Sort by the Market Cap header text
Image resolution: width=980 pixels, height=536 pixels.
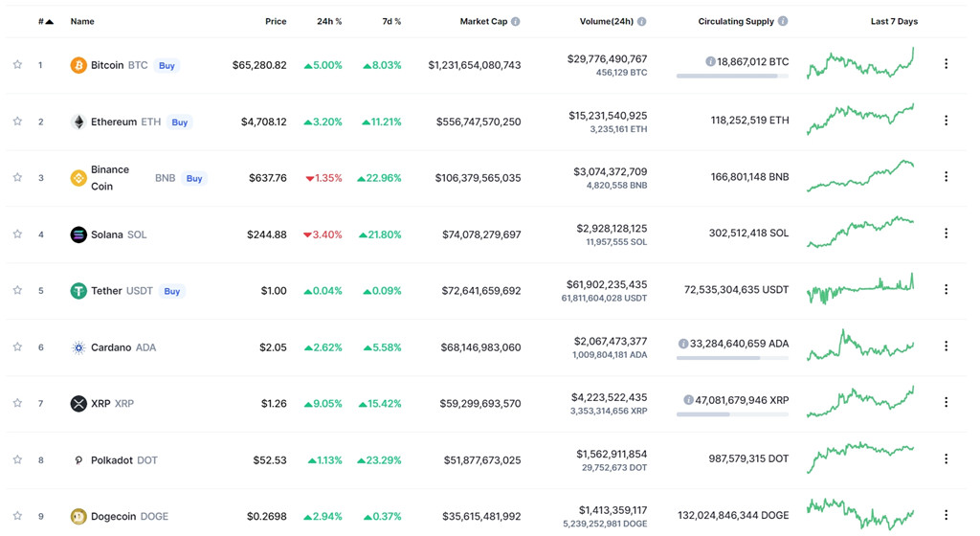(x=483, y=21)
